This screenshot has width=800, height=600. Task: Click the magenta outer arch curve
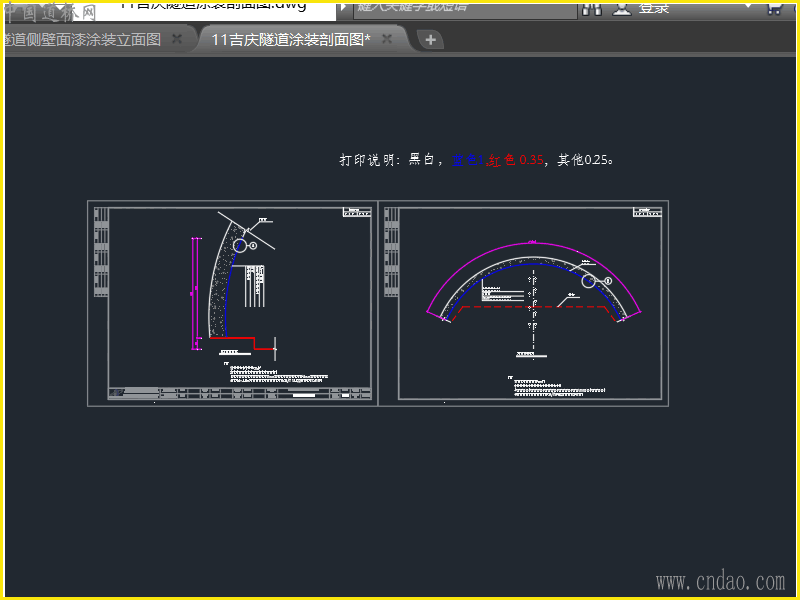533,243
